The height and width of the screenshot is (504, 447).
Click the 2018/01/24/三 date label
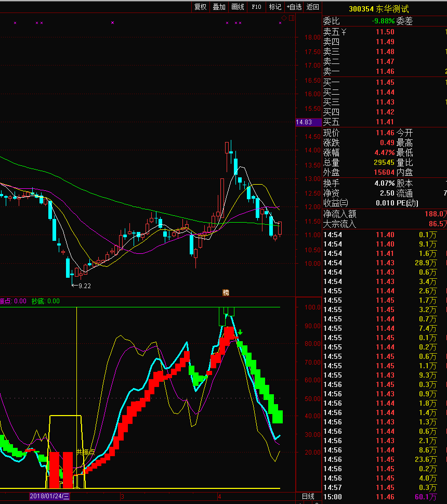(49, 496)
